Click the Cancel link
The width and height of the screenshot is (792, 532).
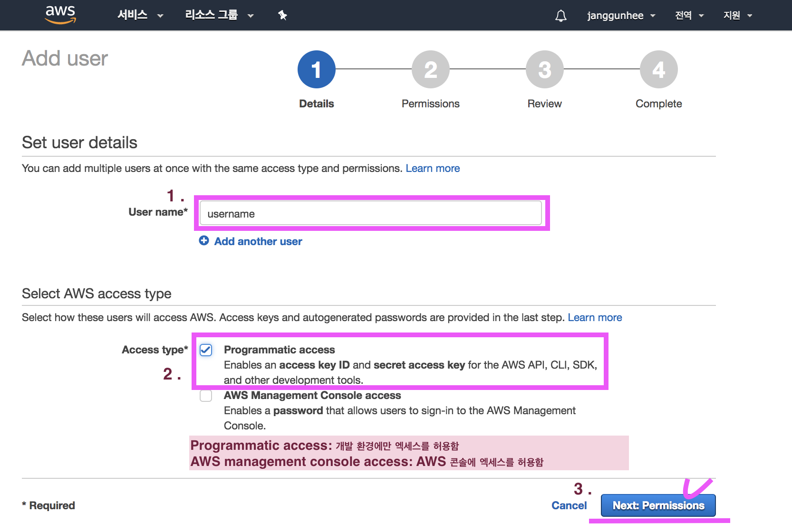click(x=569, y=505)
